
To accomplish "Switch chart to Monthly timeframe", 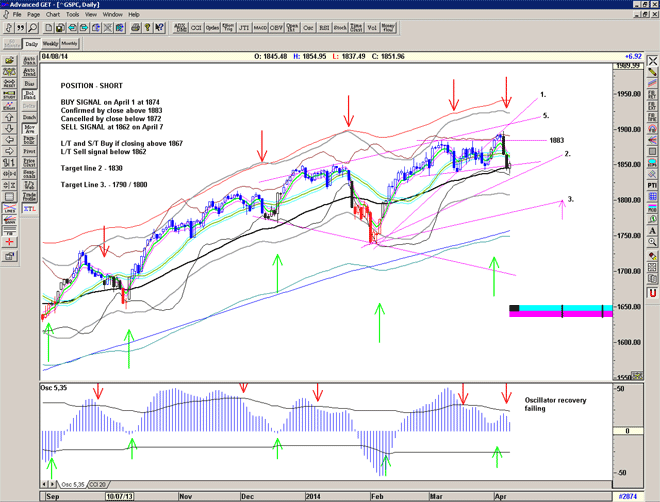I will click(x=70, y=44).
